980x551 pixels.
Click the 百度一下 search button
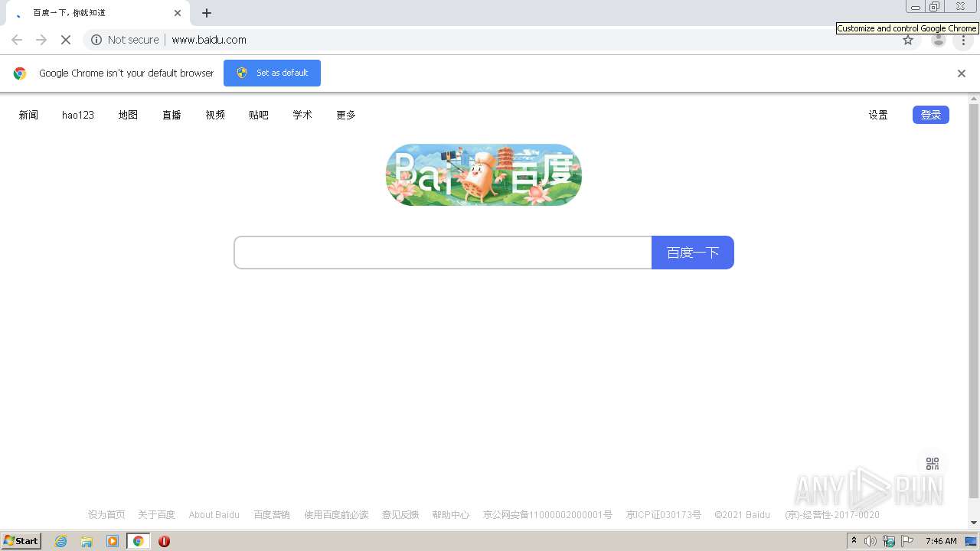(693, 253)
